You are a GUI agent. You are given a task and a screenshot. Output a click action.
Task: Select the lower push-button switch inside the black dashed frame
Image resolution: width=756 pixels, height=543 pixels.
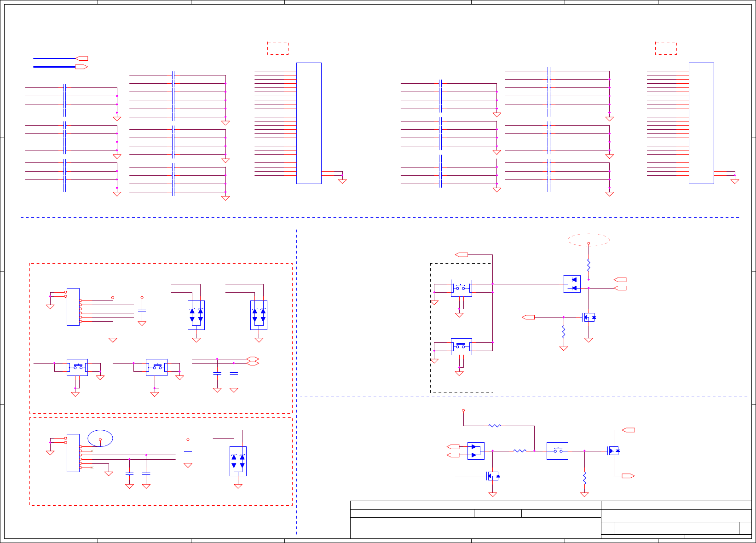[x=462, y=347]
